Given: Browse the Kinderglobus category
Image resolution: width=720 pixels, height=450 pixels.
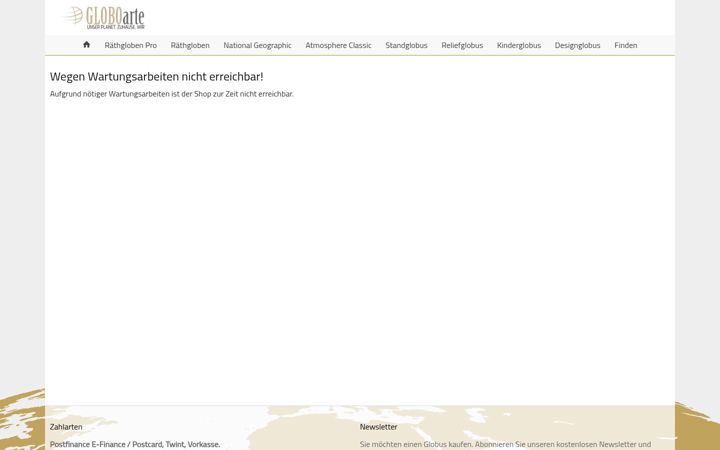Looking at the screenshot, I should [519, 45].
